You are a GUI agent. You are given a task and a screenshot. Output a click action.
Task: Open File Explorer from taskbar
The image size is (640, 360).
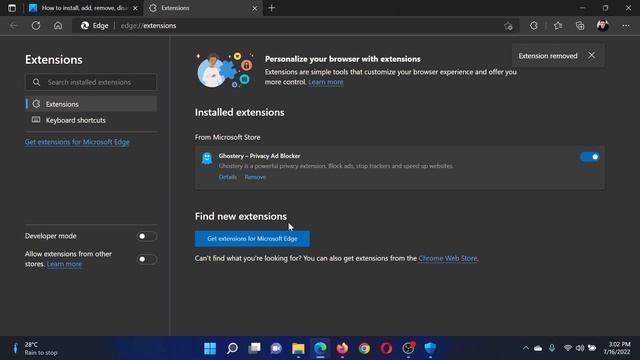(298, 348)
